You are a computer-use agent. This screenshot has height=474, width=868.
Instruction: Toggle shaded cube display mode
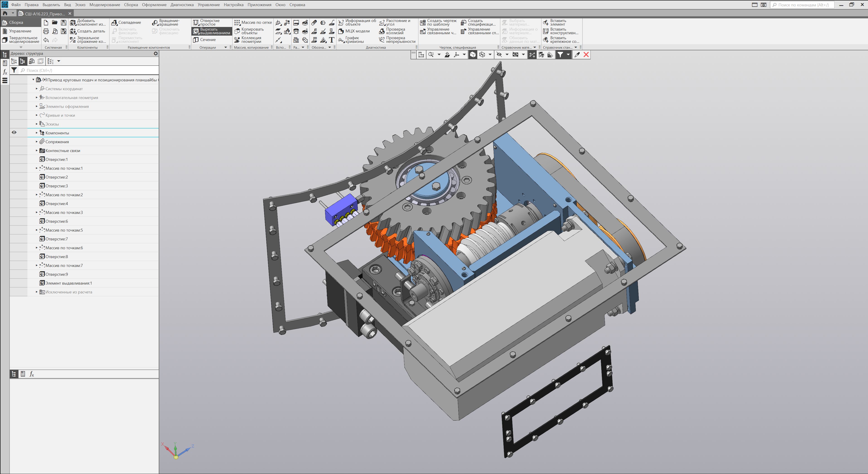473,55
